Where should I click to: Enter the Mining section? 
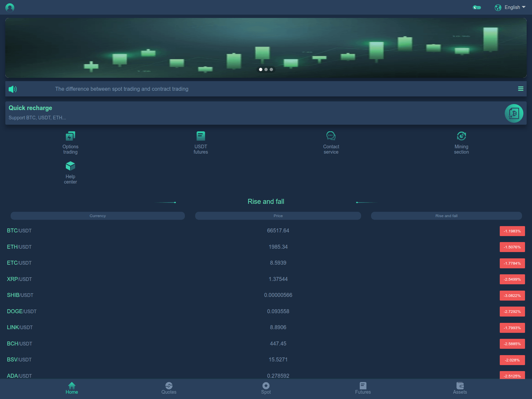(461, 142)
